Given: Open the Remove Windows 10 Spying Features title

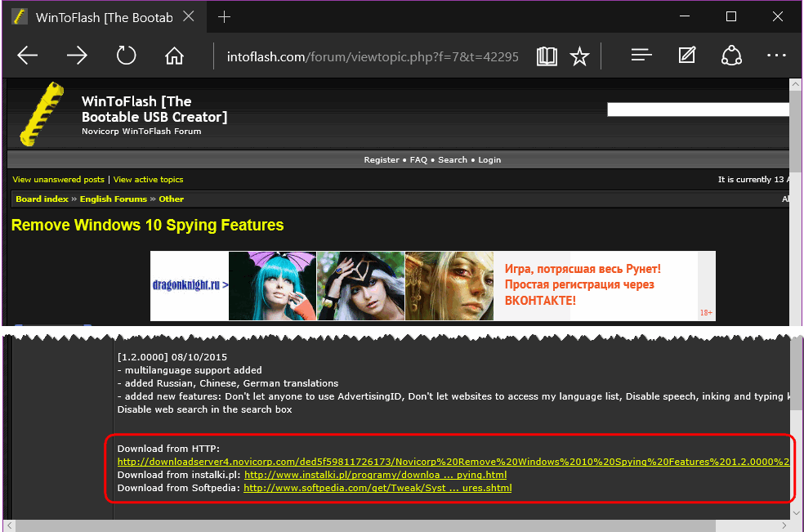Looking at the screenshot, I should point(148,226).
